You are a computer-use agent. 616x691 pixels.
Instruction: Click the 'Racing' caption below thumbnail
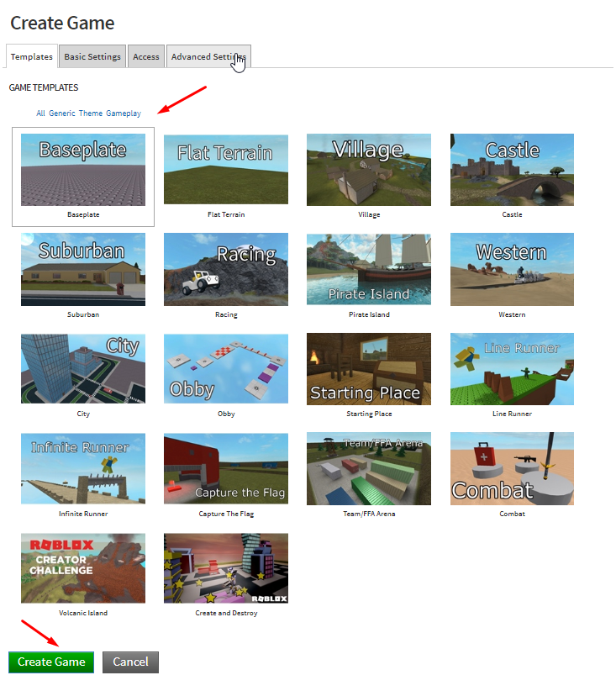tap(226, 314)
